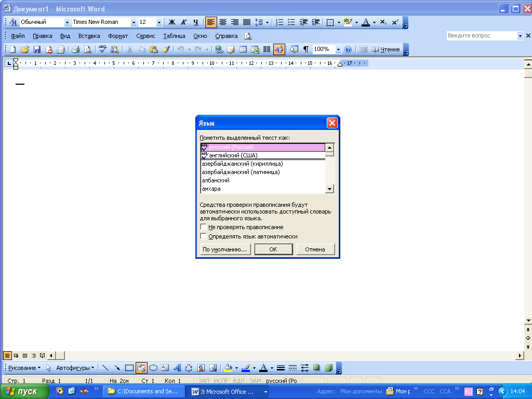Align text to the right
Image resolution: width=532 pixels, height=399 pixels.
click(x=235, y=22)
